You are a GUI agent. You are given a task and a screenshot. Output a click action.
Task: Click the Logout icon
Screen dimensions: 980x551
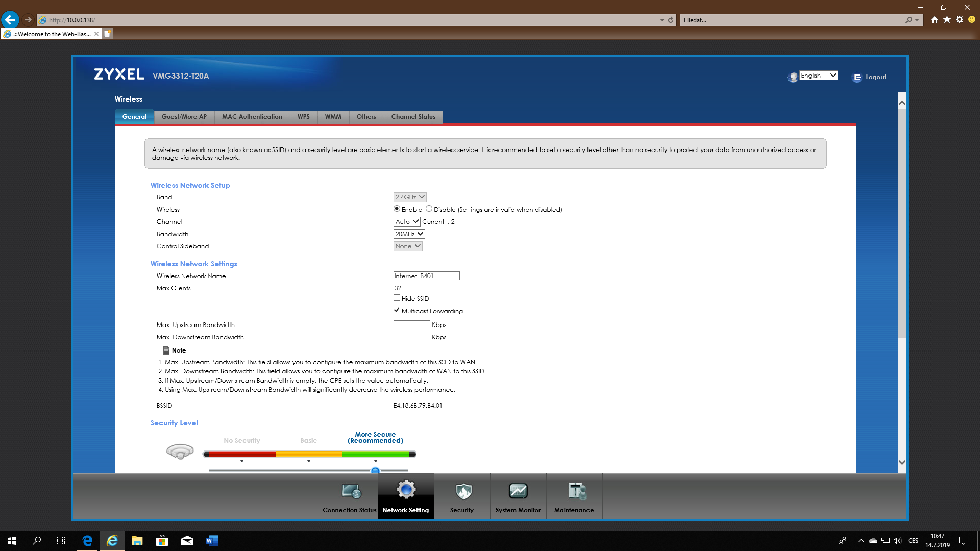857,78
